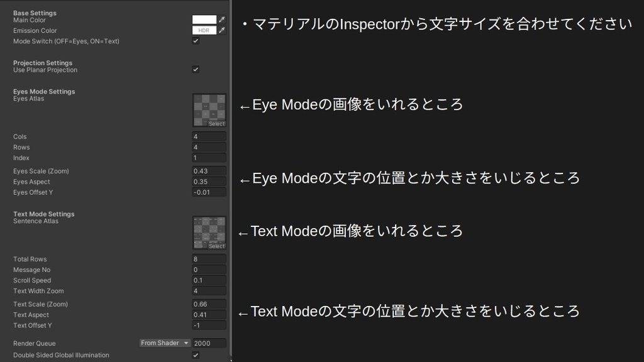Toggle the Mode Switch (OFF=Eyes, ON=Text) checkbox
The image size is (644, 362).
pos(196,41)
